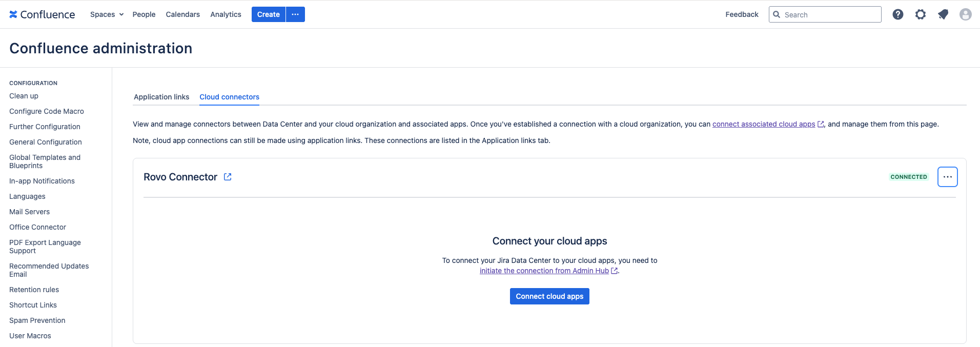Screen dimensions: 980x347
Task: Open the user profile avatar
Action: pyautogui.click(x=966, y=14)
